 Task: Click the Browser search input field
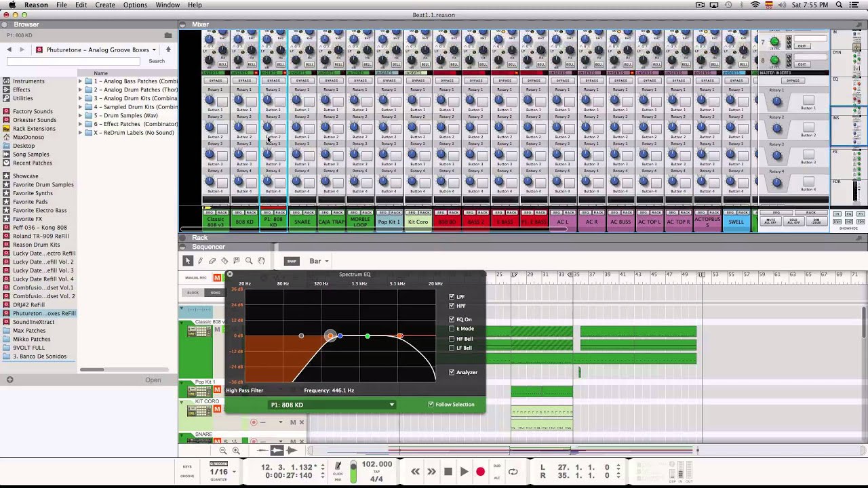tap(73, 61)
